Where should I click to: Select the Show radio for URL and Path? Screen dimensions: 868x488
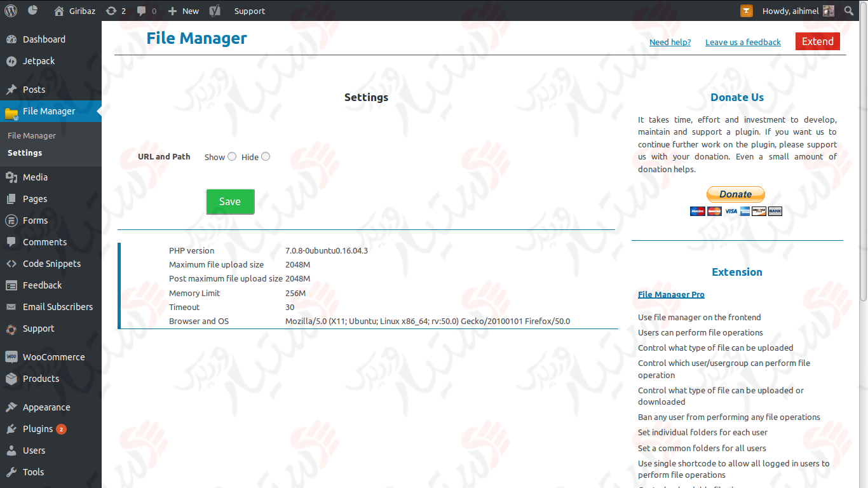(x=232, y=156)
